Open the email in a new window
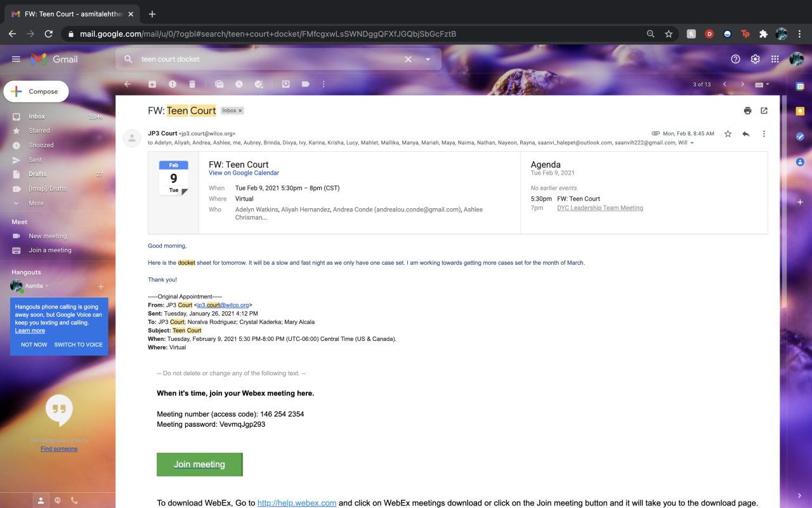Viewport: 812px width, 508px height. tap(764, 110)
